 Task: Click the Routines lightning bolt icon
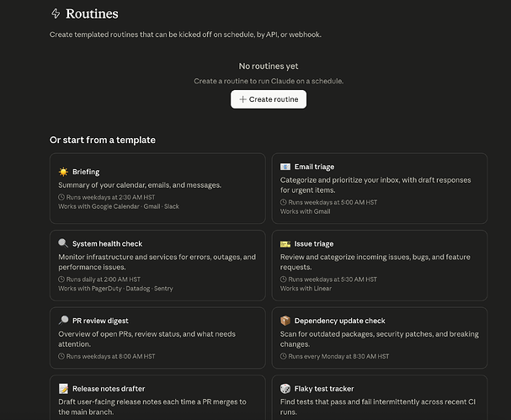(x=56, y=13)
